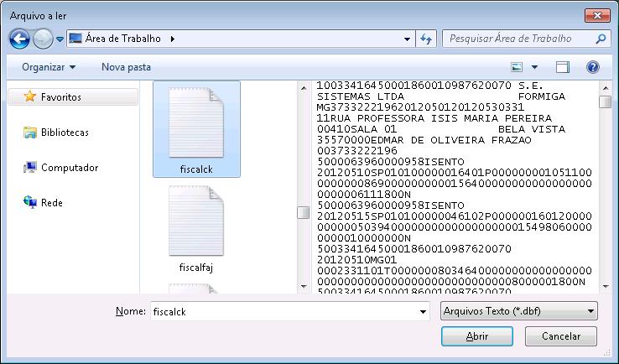Click the search magnifier icon

601,39
